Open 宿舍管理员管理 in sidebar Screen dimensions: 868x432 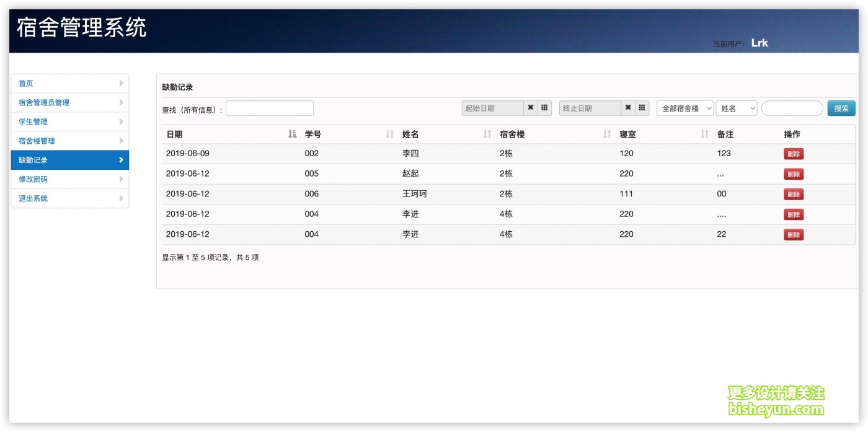(x=70, y=103)
